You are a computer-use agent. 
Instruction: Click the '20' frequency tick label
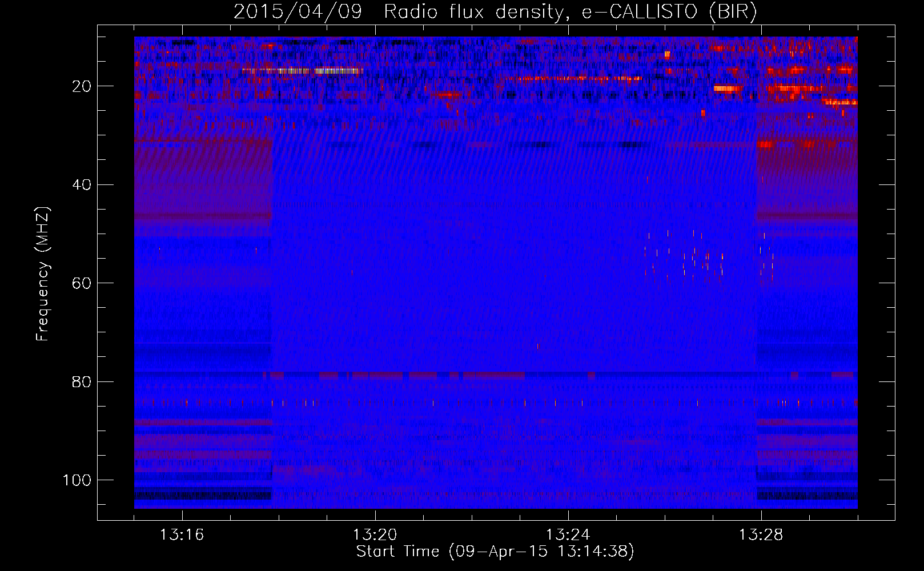(x=82, y=86)
